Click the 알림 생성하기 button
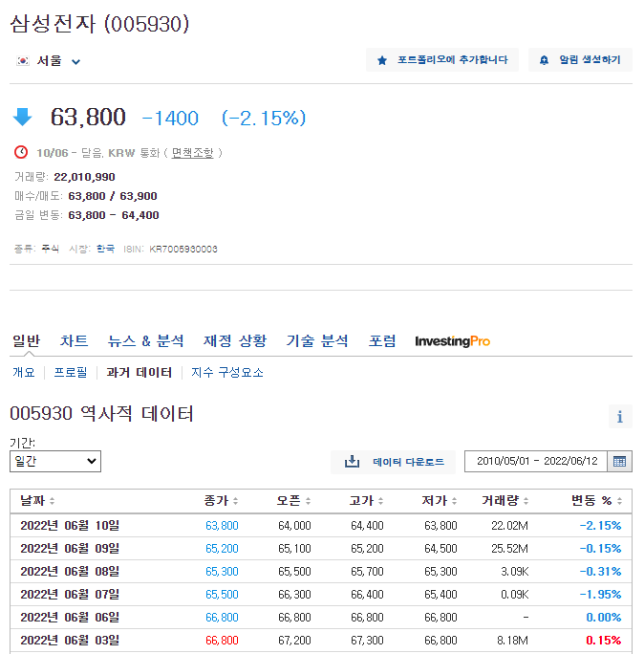Screen dimensions: 644x654 pos(580,60)
